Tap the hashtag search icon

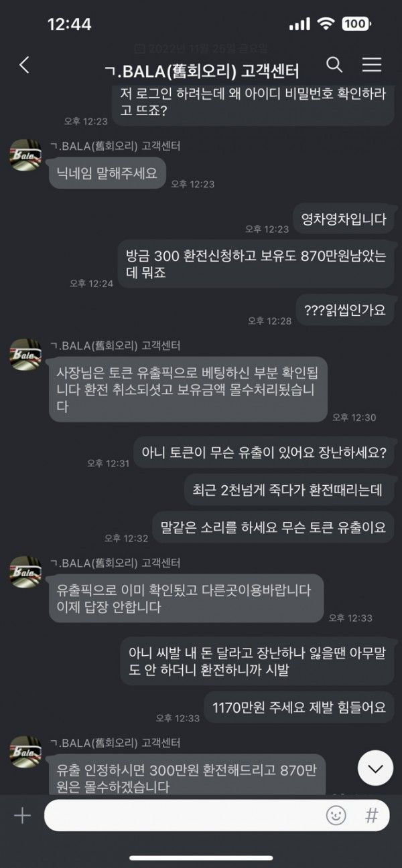pyautogui.click(x=371, y=815)
